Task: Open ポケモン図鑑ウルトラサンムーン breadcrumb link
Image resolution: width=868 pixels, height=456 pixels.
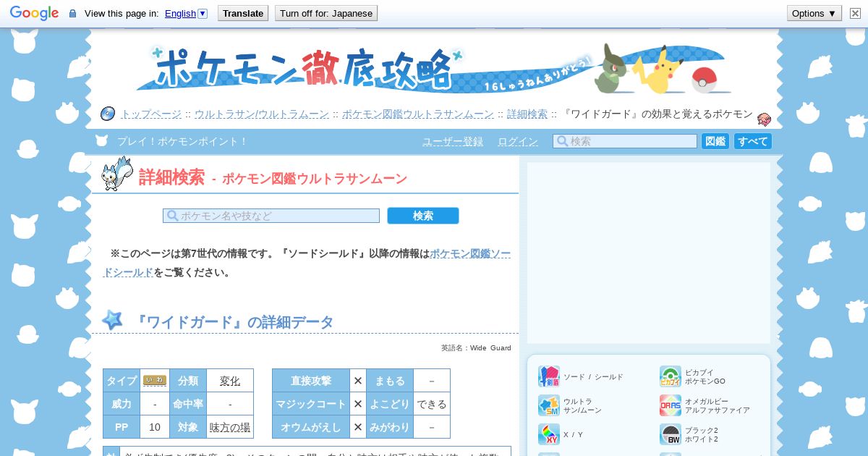Action: [x=418, y=114]
